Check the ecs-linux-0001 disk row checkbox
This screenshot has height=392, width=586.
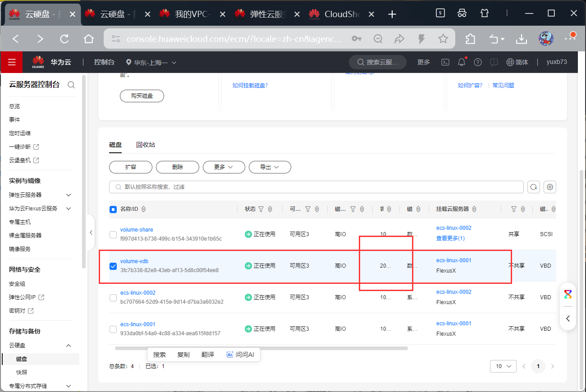pos(113,329)
